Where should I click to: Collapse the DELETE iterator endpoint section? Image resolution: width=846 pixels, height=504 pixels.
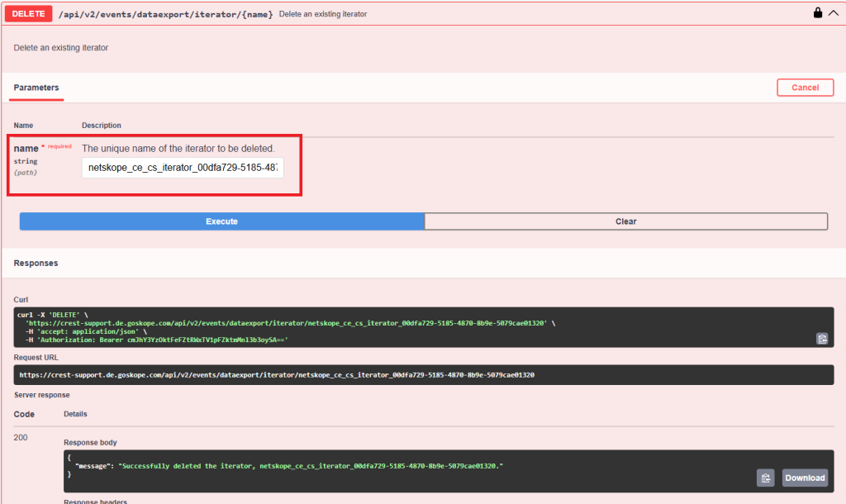tap(834, 13)
